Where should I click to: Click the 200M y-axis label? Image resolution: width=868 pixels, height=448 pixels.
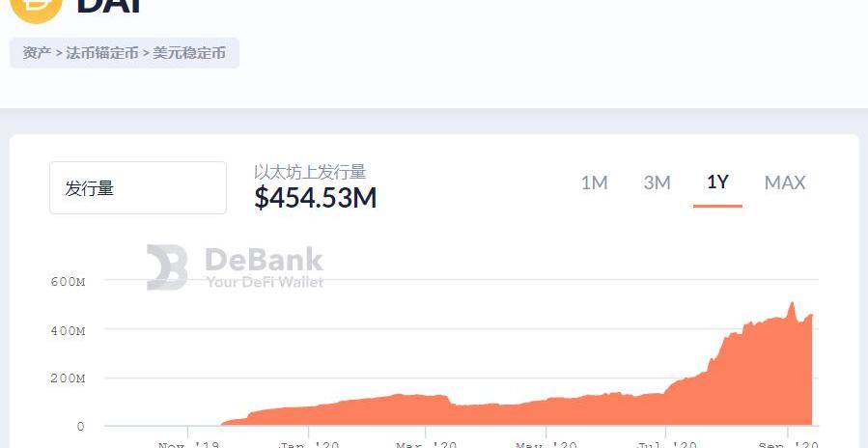pyautogui.click(x=68, y=378)
